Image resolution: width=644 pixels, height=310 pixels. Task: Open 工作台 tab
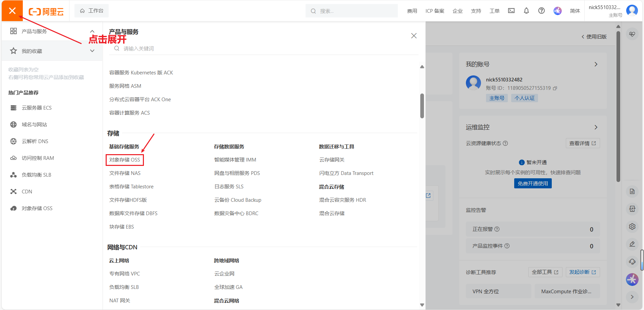tap(92, 11)
